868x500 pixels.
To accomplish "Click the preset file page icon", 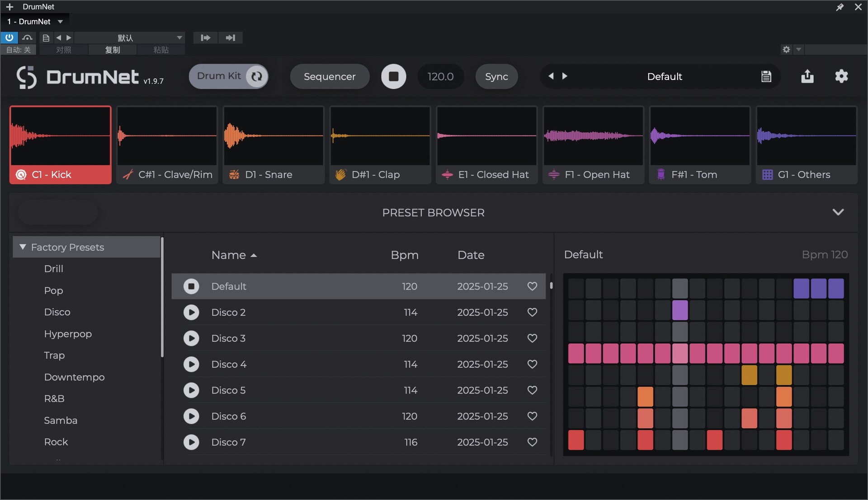I will (x=46, y=37).
